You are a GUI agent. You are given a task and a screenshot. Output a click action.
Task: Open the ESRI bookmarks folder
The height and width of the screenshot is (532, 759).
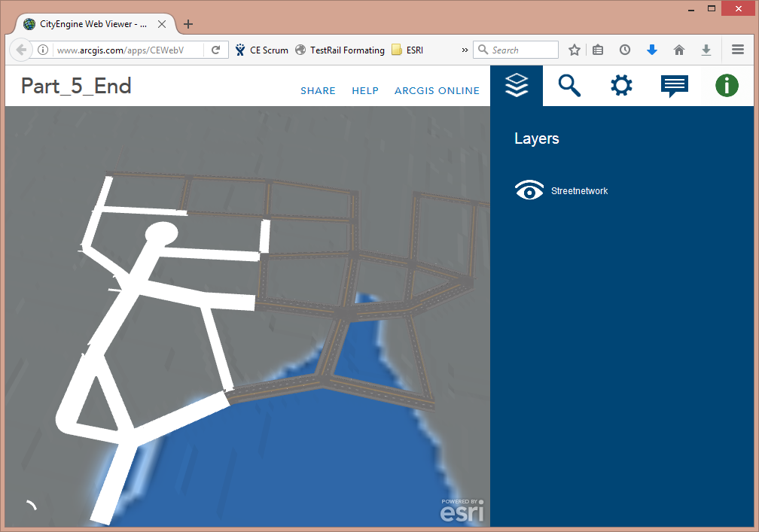407,50
